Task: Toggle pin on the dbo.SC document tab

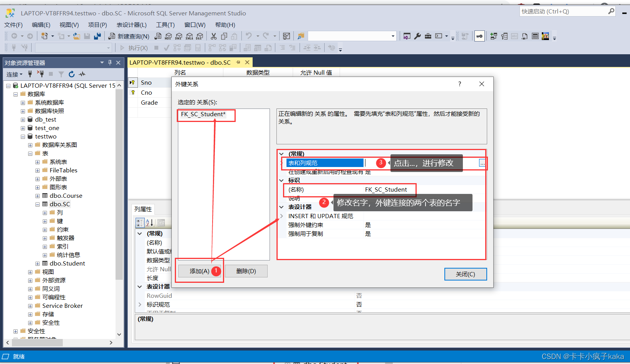Action: [238, 62]
